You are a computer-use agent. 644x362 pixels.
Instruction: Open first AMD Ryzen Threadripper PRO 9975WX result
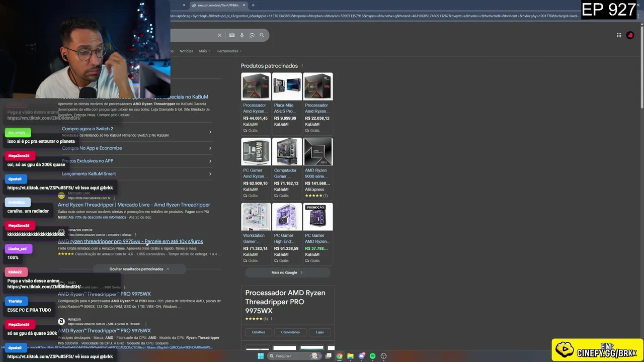click(104, 294)
